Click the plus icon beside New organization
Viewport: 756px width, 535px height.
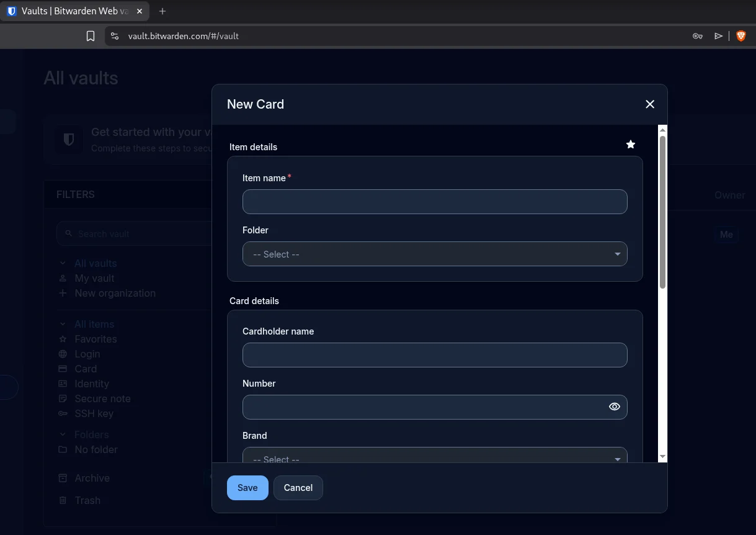63,293
